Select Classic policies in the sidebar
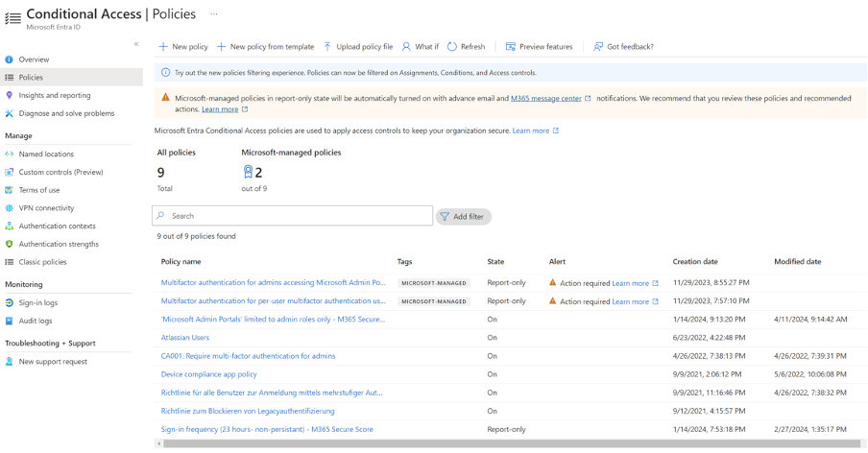Screen dimensions: 868x453 (x=42, y=262)
